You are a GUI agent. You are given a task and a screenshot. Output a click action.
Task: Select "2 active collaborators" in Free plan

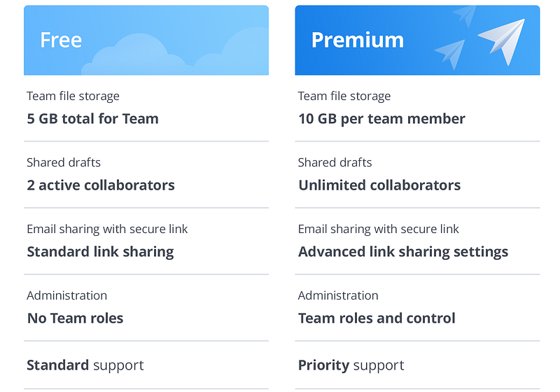101,185
